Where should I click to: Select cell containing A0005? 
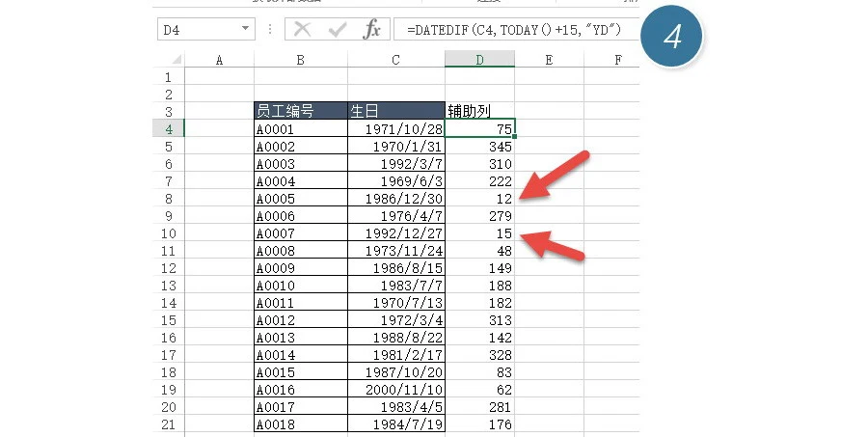click(x=300, y=198)
